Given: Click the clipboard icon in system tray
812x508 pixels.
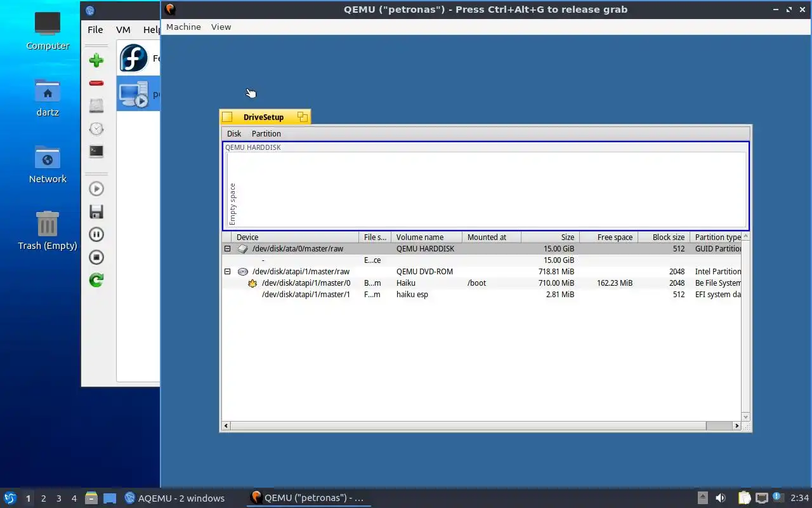Looking at the screenshot, I should (744, 498).
